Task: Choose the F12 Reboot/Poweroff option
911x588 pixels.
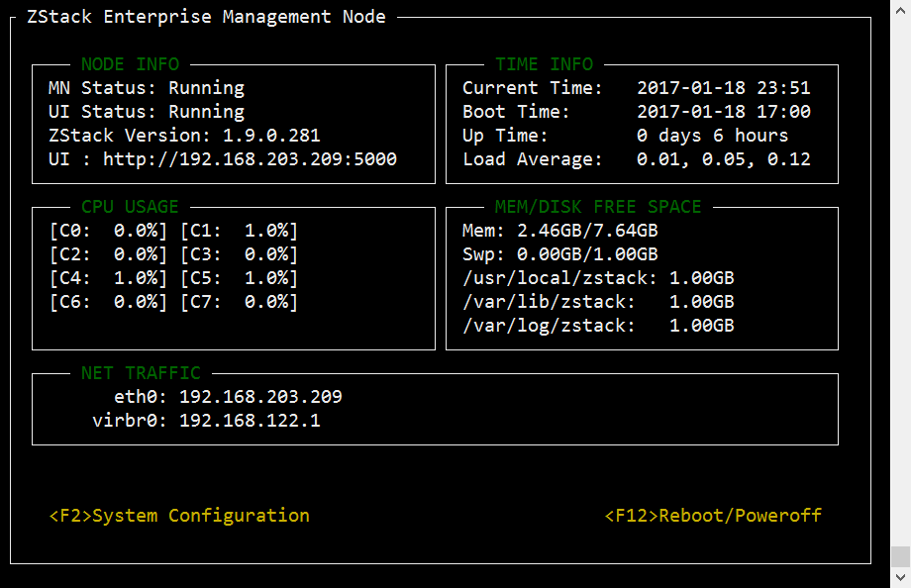Action: tap(714, 516)
